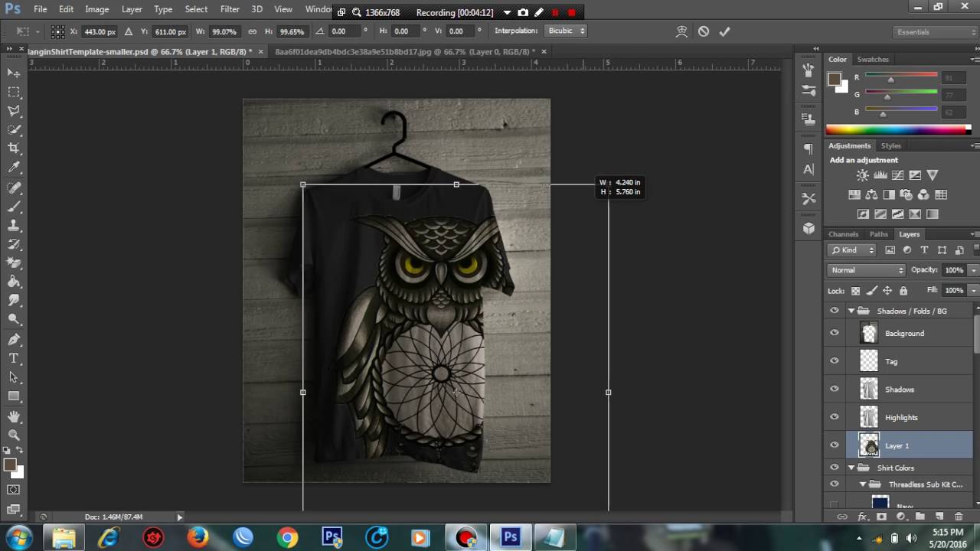The width and height of the screenshot is (980, 551).
Task: Select the Polygonal Lasso tool
Action: [x=14, y=111]
